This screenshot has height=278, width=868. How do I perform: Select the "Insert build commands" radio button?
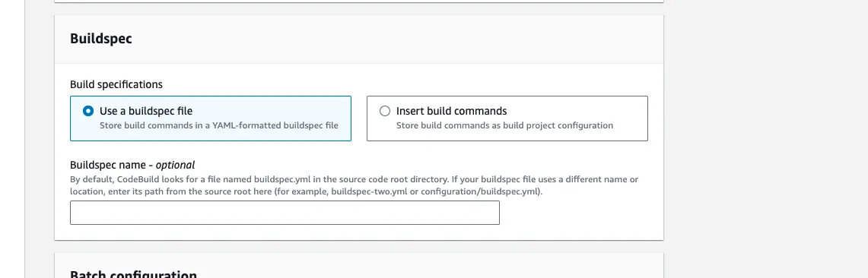click(x=384, y=111)
